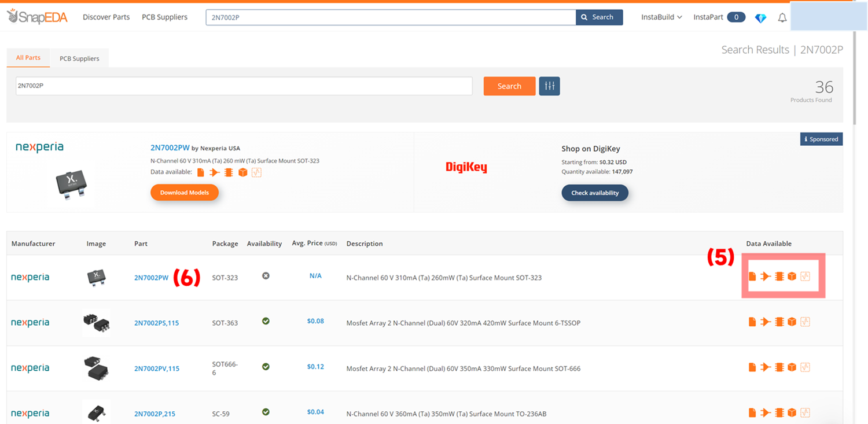
Task: Click the $0.08 average price link
Action: 315,321
